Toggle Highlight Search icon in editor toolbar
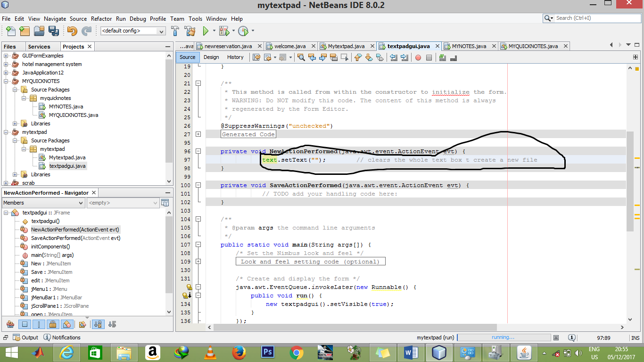 (x=334, y=58)
